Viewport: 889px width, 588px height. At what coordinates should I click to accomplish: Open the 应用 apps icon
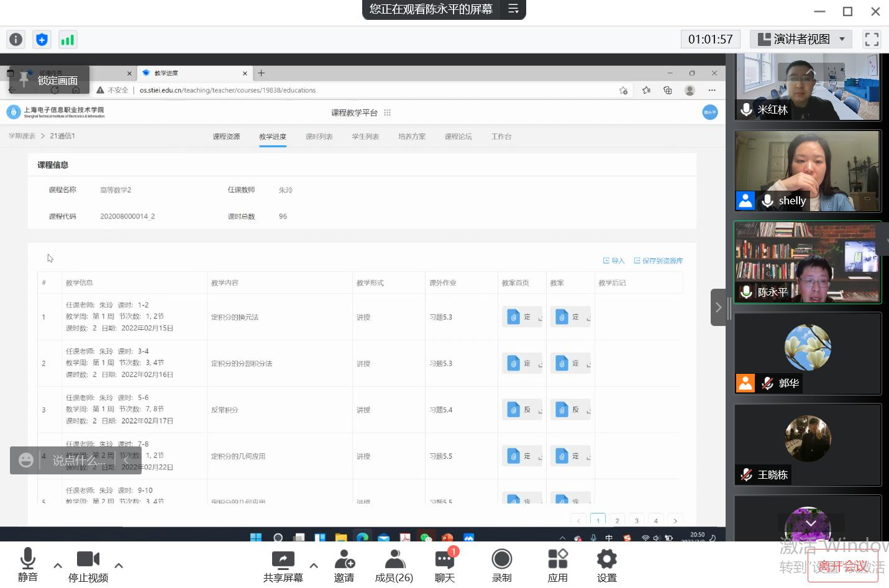tap(557, 566)
